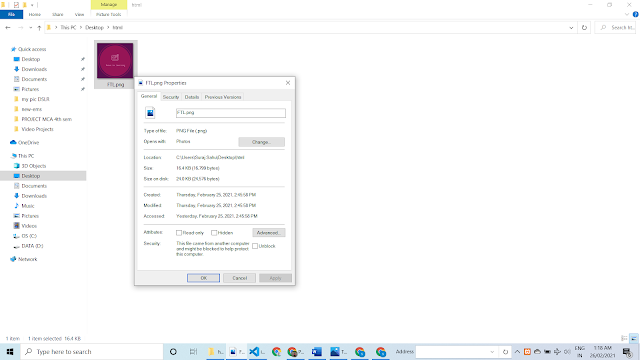This screenshot has height=360, width=640.
Task: Switch to the Details tab
Action: 191,97
